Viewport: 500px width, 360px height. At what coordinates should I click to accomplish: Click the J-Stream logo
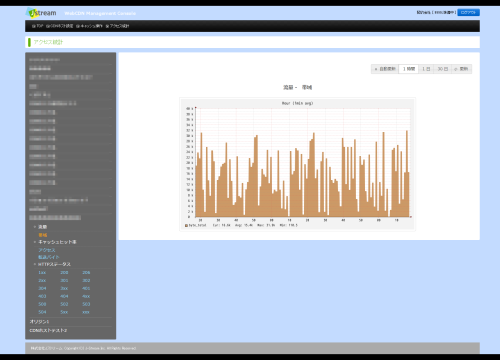pyautogui.click(x=41, y=13)
